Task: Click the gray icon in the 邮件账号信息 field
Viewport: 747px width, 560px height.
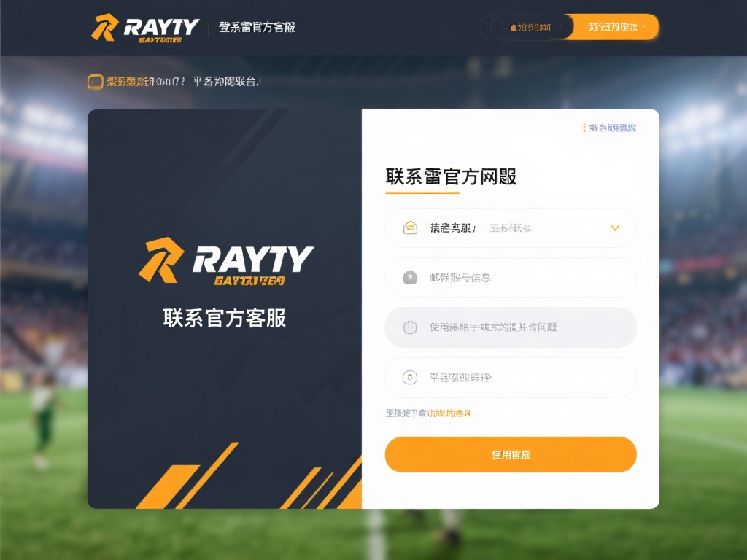Action: click(410, 277)
